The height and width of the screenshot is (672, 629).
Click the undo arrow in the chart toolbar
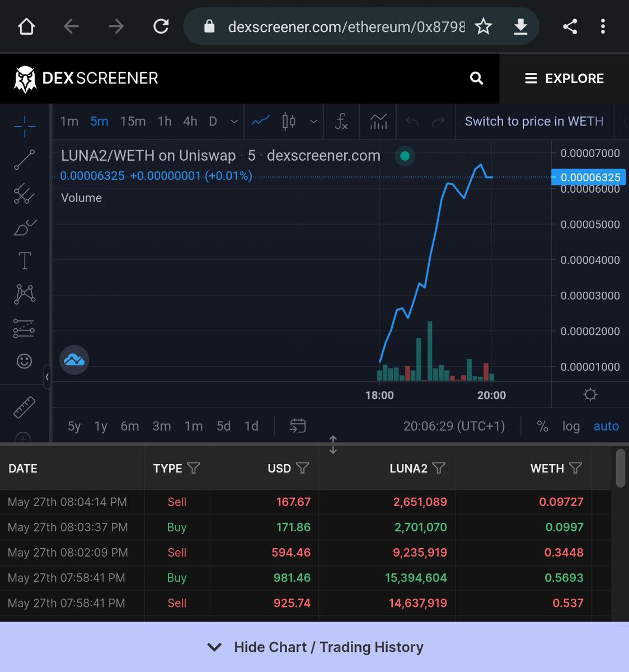pyautogui.click(x=412, y=122)
